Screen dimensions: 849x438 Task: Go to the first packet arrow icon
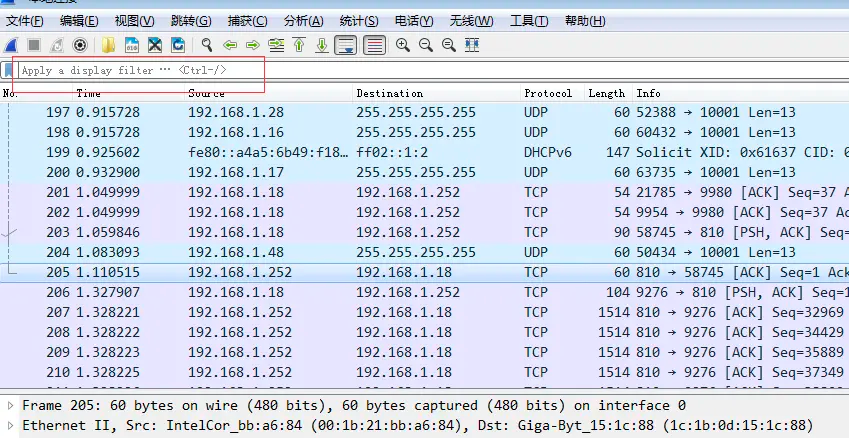(299, 45)
